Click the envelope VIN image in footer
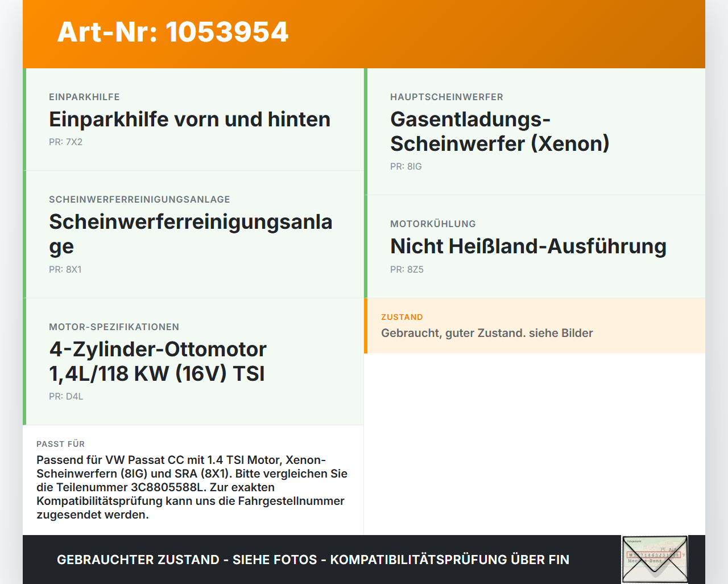 pyautogui.click(x=655, y=560)
